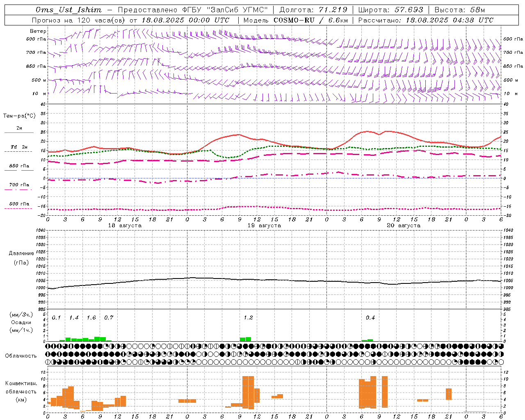The image size is (525, 420).
Task: Click the Широта: 57.693 value
Action: pyautogui.click(x=391, y=10)
